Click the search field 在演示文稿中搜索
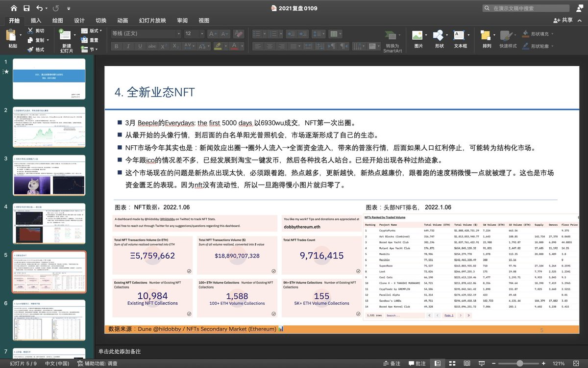Image resolution: width=588 pixels, height=368 pixels. tap(526, 8)
